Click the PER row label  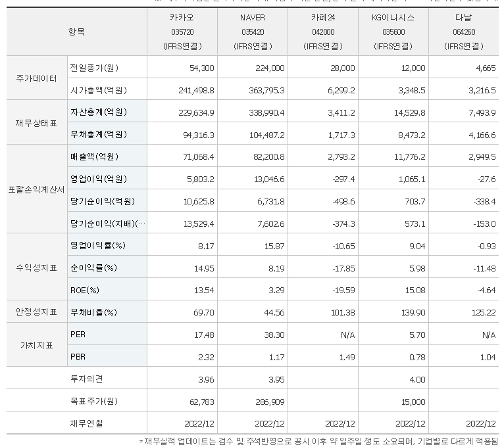(x=78, y=335)
